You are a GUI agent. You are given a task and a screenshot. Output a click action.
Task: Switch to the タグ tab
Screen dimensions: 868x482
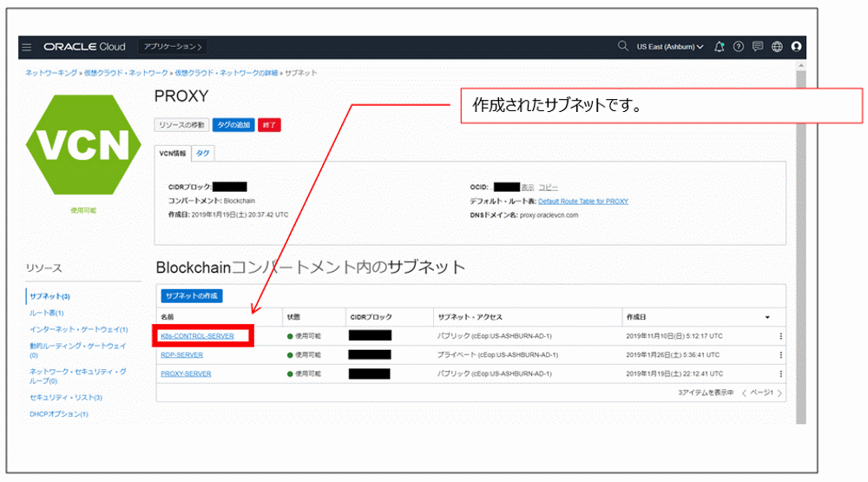[203, 154]
